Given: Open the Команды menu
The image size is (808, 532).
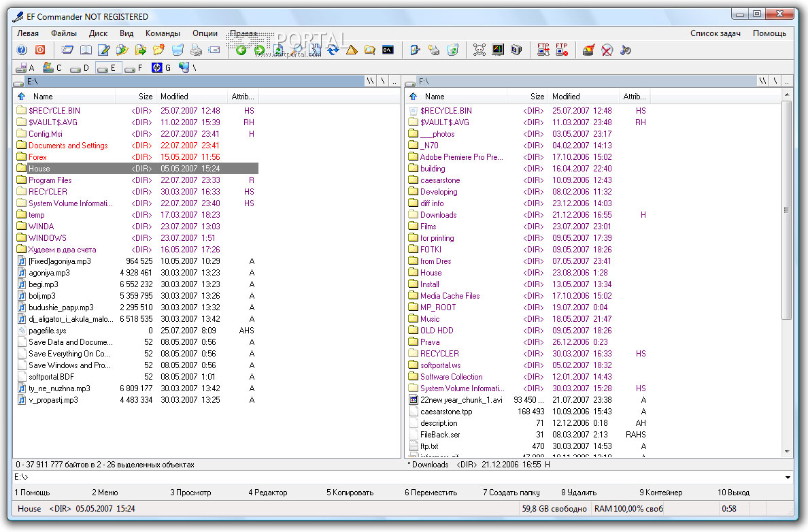Looking at the screenshot, I should pos(163,33).
